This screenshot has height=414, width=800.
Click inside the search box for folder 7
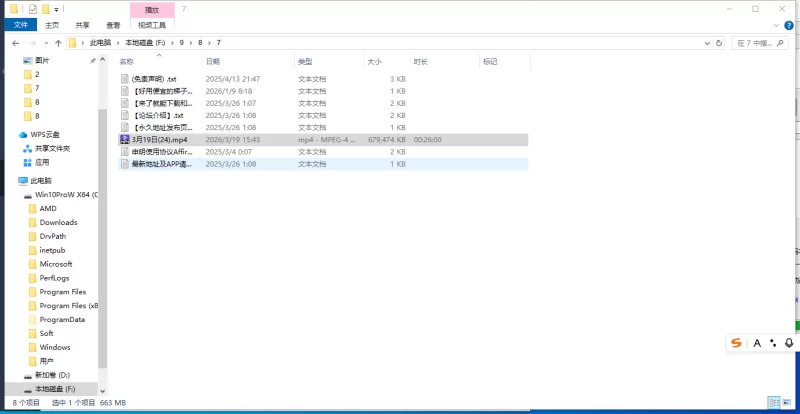coord(760,43)
